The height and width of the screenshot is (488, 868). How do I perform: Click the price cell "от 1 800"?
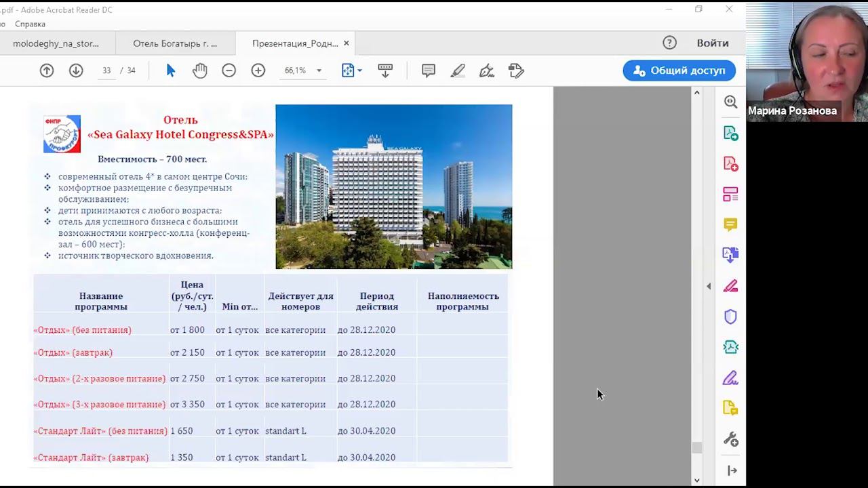[187, 330]
